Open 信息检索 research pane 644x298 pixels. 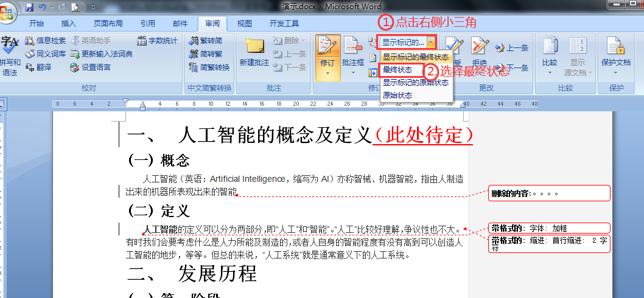tap(45, 41)
